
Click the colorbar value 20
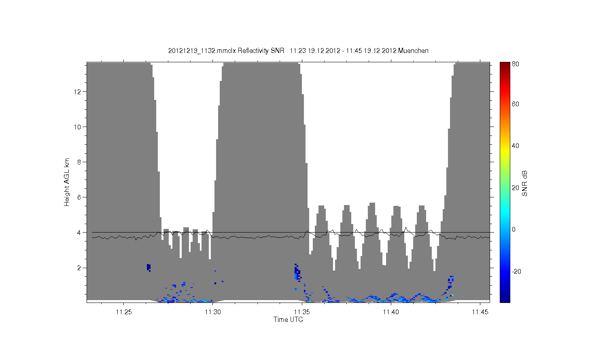click(x=516, y=188)
